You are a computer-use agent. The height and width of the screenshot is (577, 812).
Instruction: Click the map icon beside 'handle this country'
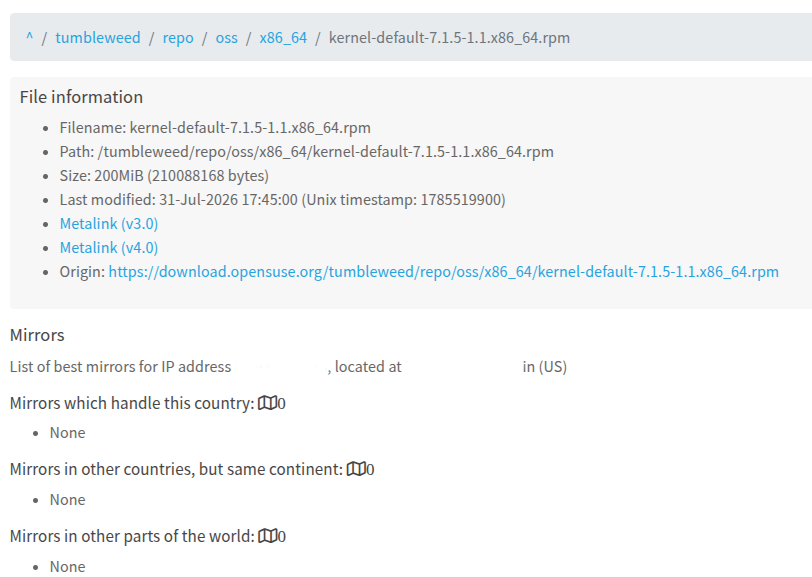(267, 403)
